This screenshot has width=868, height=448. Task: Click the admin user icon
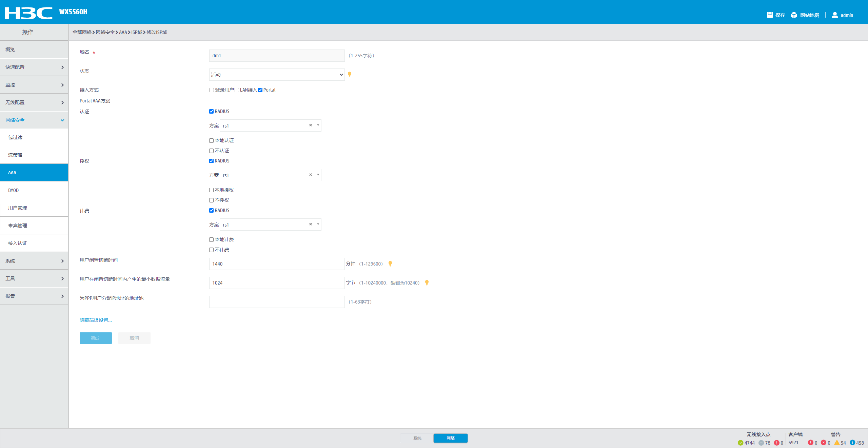[835, 15]
